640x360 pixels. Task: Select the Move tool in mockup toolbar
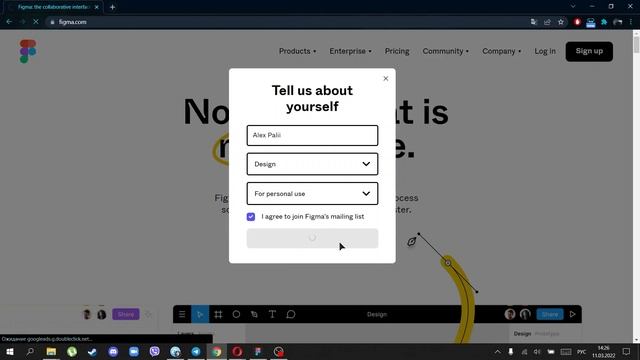tap(200, 314)
